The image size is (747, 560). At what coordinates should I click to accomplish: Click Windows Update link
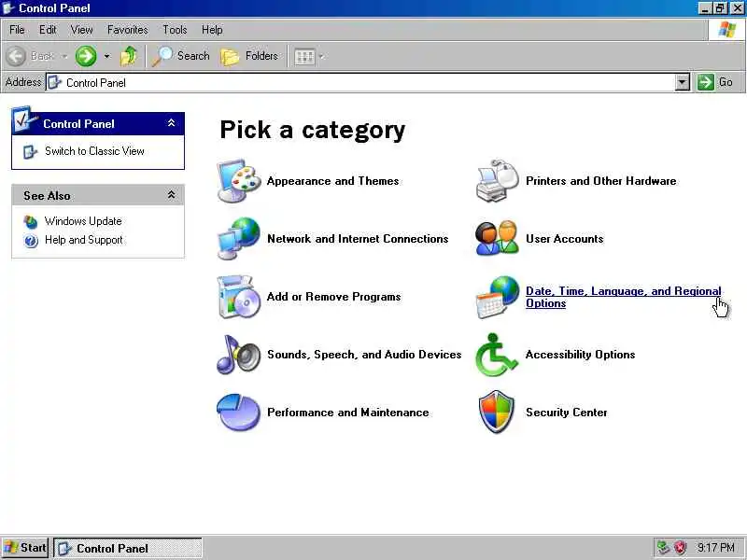[83, 221]
